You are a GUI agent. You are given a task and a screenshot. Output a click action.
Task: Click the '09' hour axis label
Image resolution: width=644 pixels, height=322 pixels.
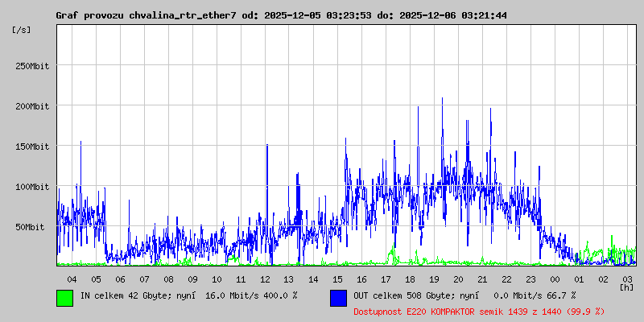coord(192,279)
